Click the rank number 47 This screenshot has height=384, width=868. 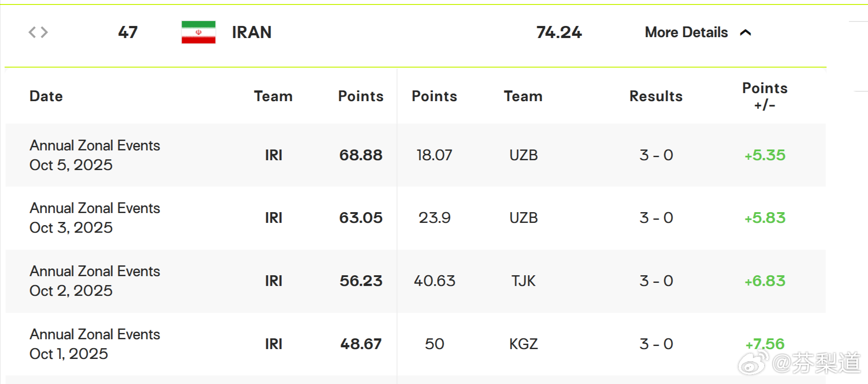pos(128,32)
